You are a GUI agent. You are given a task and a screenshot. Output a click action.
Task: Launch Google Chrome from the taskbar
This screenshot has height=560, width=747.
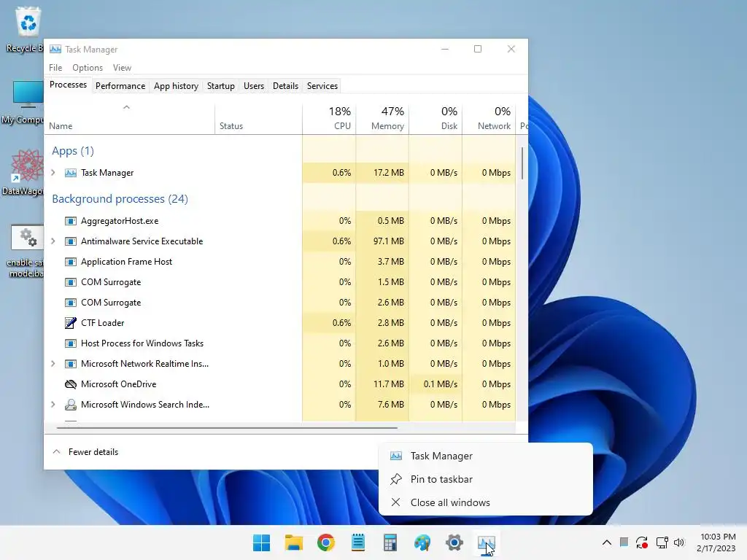click(326, 542)
